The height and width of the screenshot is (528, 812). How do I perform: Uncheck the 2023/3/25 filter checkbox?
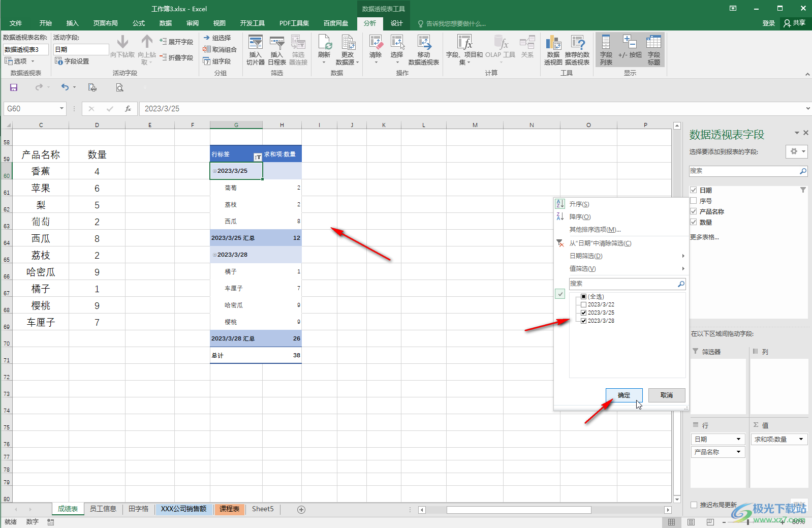584,313
